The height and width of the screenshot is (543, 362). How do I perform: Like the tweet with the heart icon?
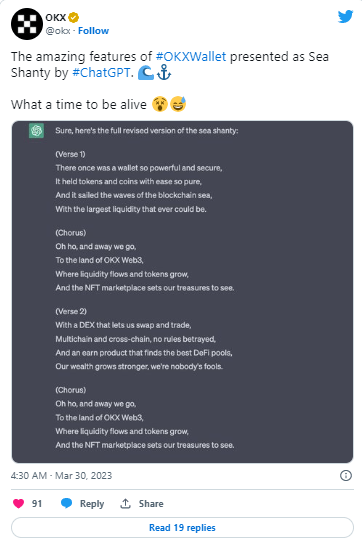pyautogui.click(x=18, y=503)
